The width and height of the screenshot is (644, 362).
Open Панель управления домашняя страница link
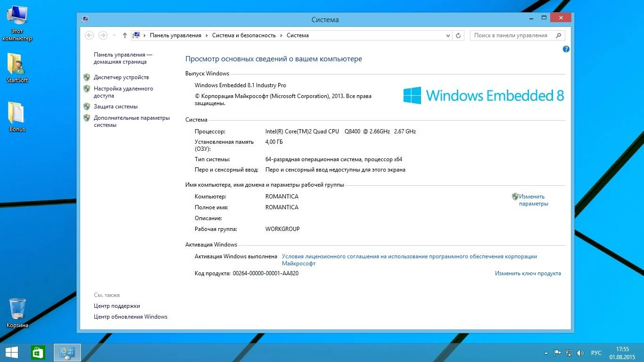(x=123, y=58)
